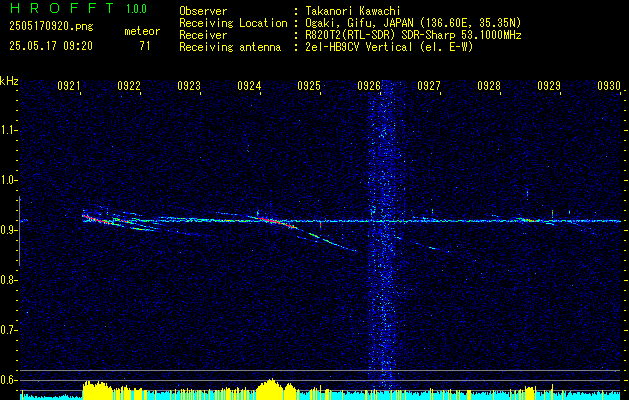Click the 0.8 kHz axis label

click(x=7, y=280)
